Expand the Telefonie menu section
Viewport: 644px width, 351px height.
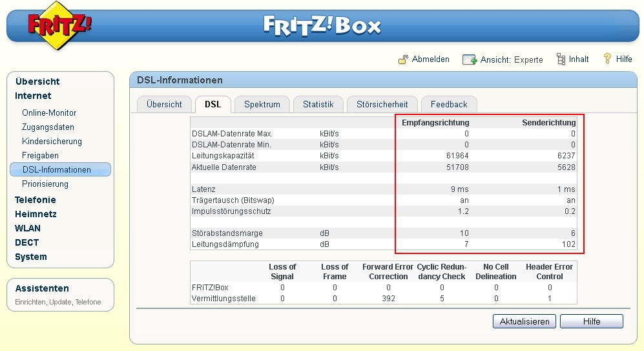coord(36,200)
